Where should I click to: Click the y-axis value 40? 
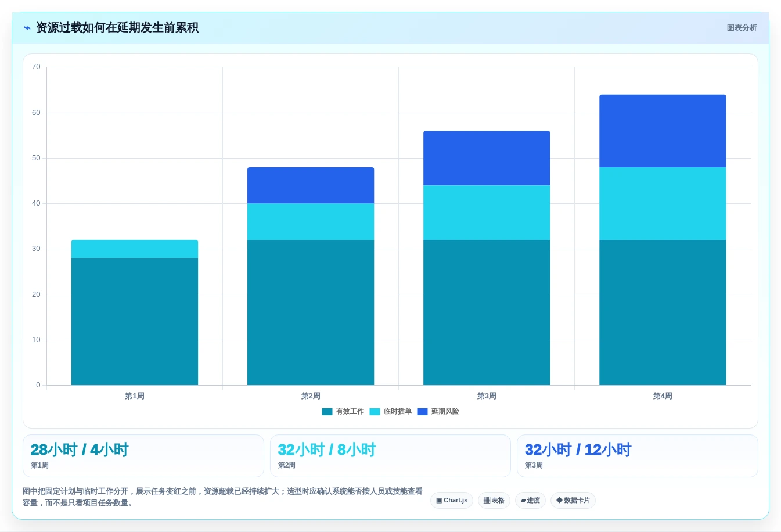tap(36, 203)
